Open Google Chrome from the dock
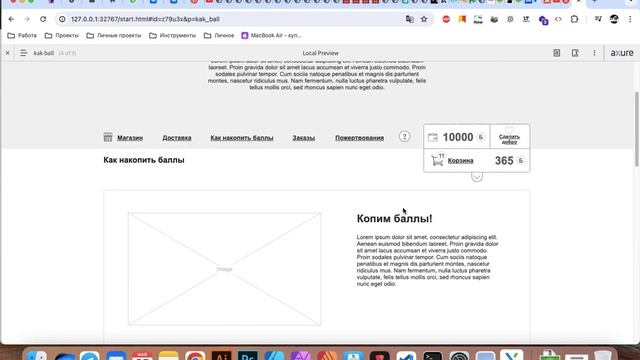Viewport: 640px width, 360px height. pyautogui.click(x=195, y=356)
